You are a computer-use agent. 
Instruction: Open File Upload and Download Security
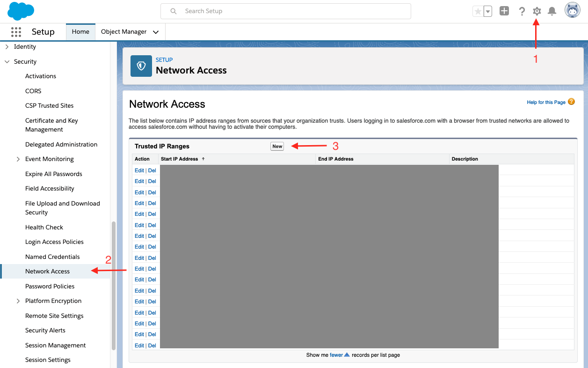(63, 208)
